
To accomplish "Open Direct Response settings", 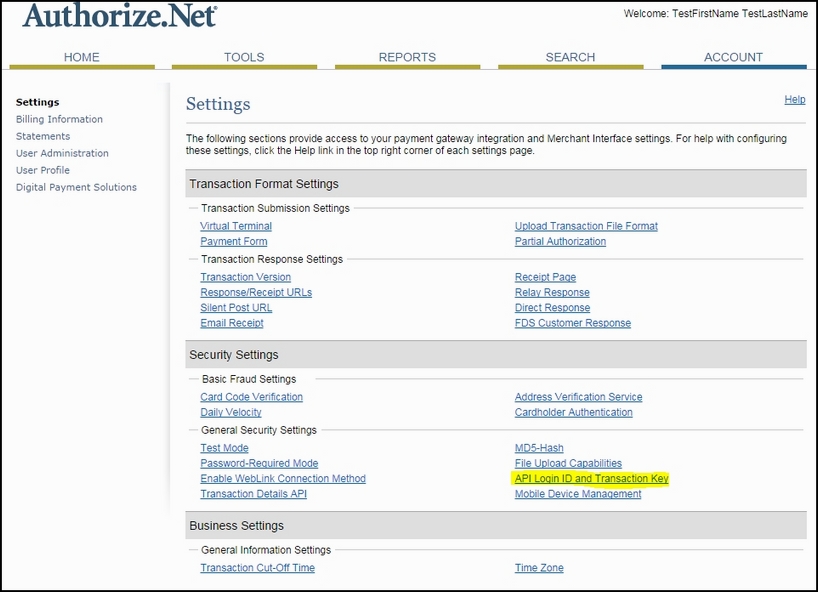I will point(552,308).
